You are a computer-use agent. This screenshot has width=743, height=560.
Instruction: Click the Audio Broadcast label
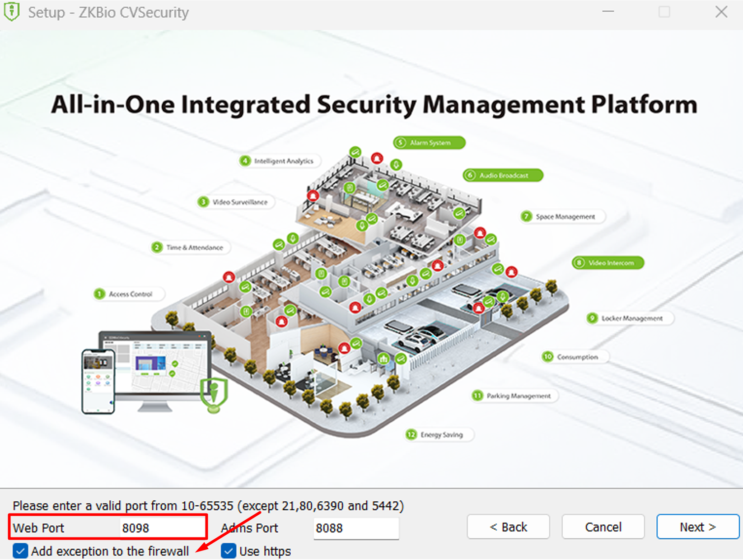(x=503, y=175)
